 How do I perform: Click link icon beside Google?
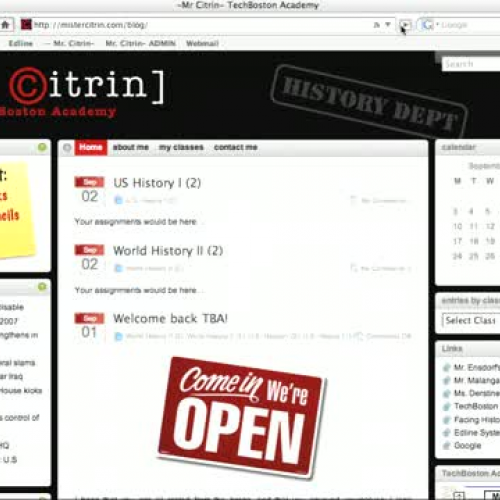coord(446,446)
